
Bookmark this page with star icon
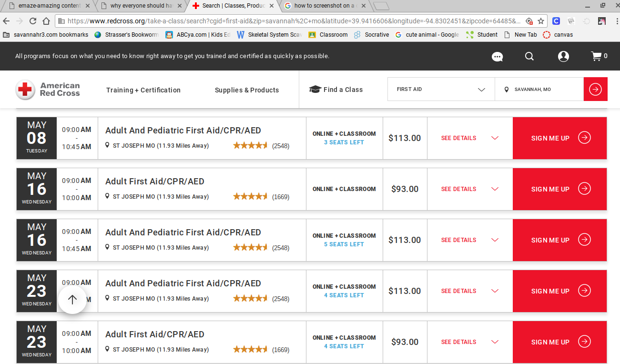[541, 21]
